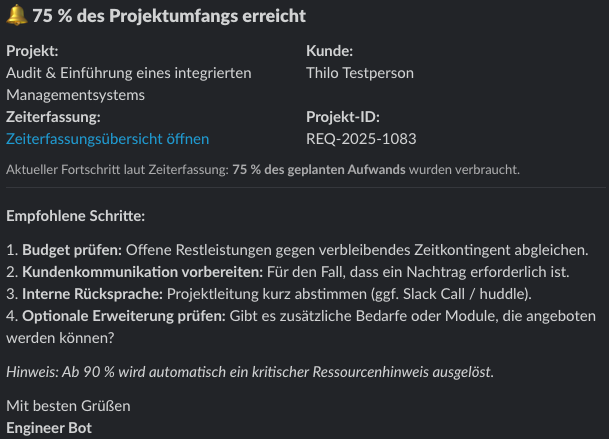Screen dimensions: 609x439
Task: Click the bell emoji in the heading
Action: tap(17, 15)
